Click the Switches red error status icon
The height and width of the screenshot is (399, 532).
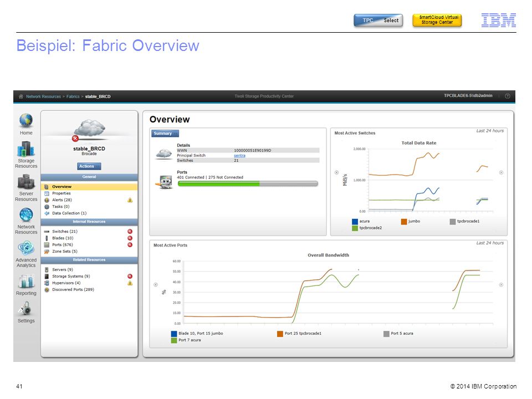tap(130, 232)
